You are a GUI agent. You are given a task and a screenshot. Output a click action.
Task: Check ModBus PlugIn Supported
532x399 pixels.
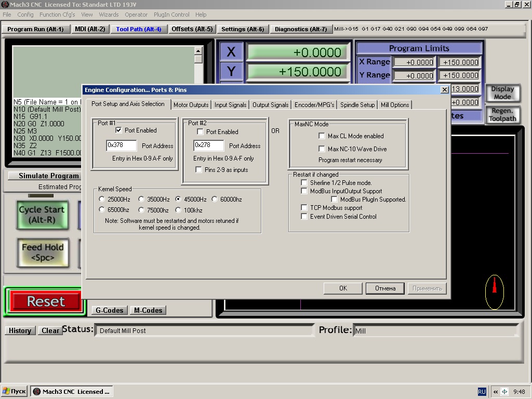point(334,199)
